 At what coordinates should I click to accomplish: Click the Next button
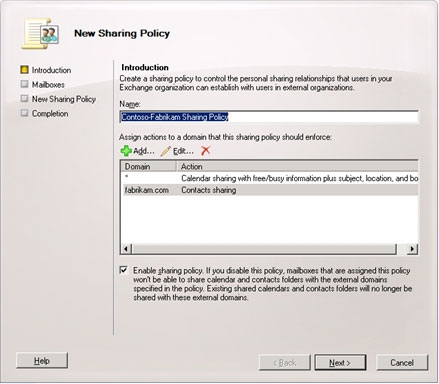(340, 362)
